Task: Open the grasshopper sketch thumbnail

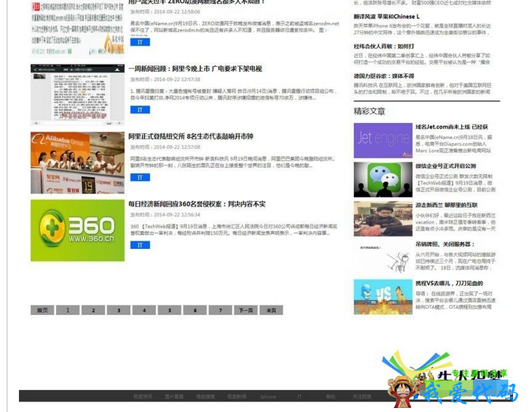Action: click(383, 258)
